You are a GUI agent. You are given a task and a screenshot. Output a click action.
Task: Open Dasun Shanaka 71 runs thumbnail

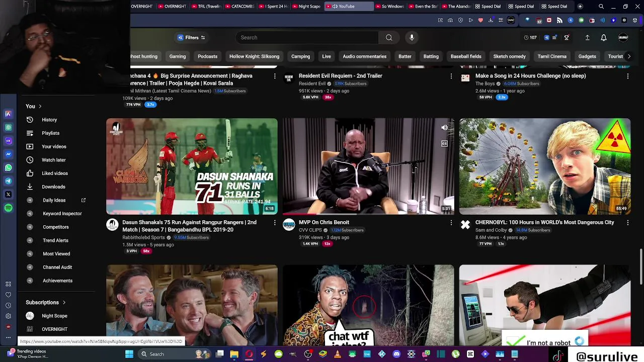192,166
